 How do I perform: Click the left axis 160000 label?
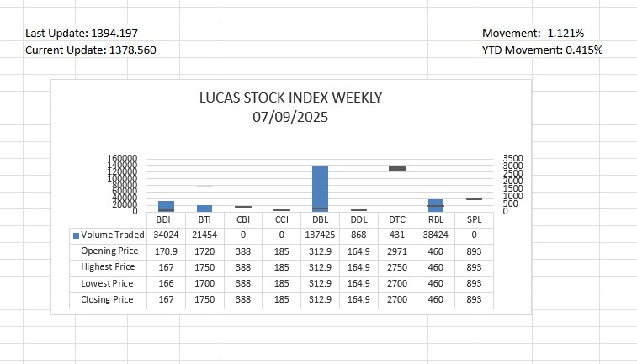(x=122, y=158)
